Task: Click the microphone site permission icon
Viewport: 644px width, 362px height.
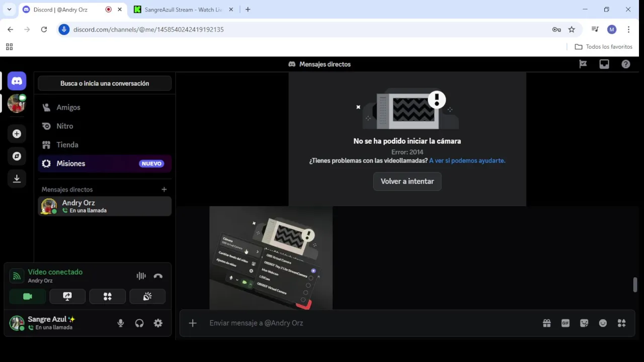Action: 64,30
